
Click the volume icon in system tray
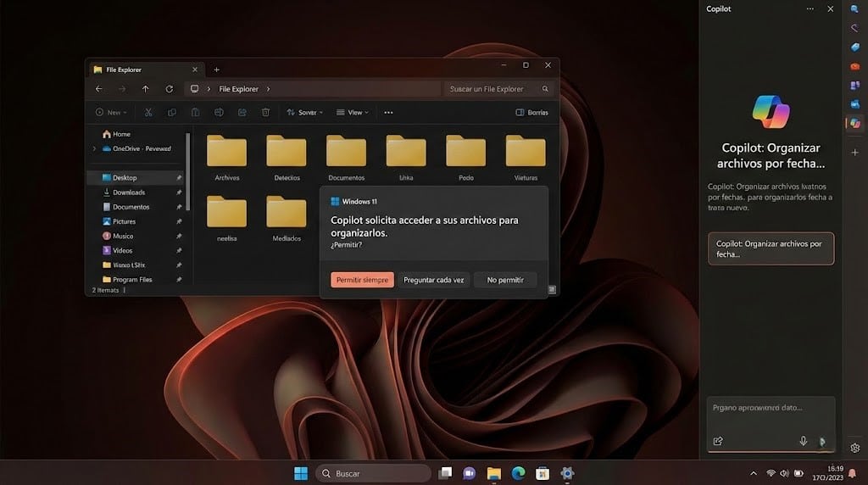pyautogui.click(x=784, y=473)
